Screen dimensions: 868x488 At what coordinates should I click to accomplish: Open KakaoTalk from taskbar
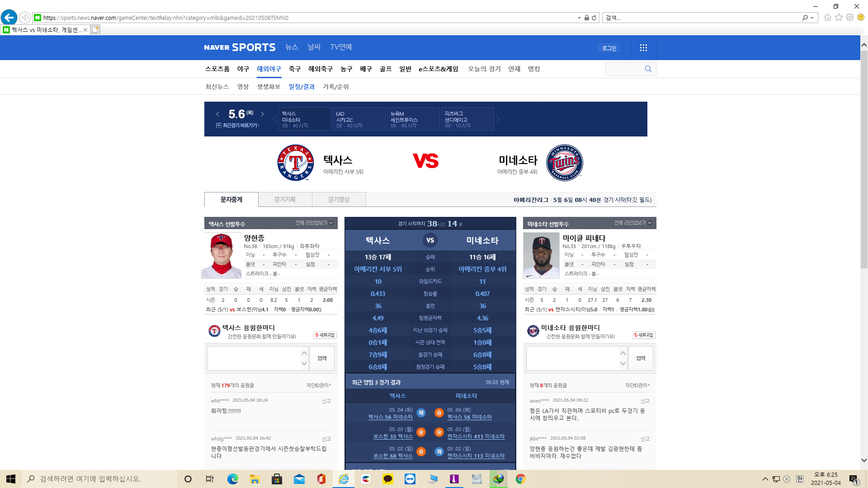click(387, 479)
